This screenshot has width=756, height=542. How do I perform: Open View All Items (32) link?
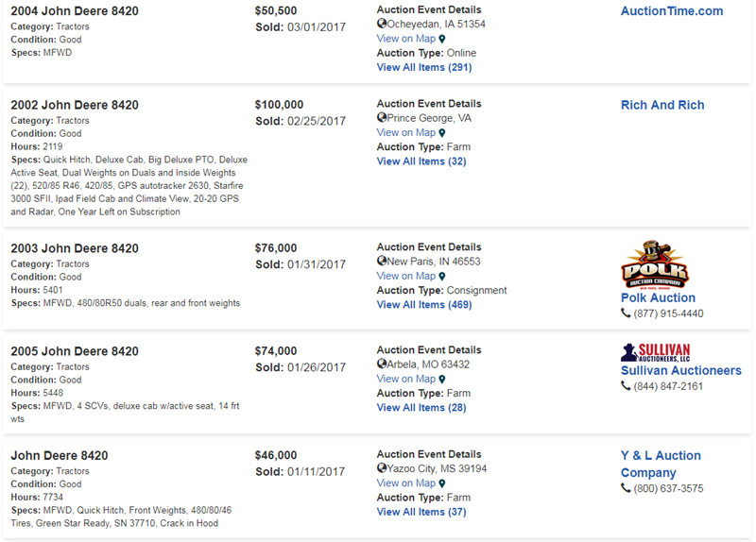tap(421, 161)
